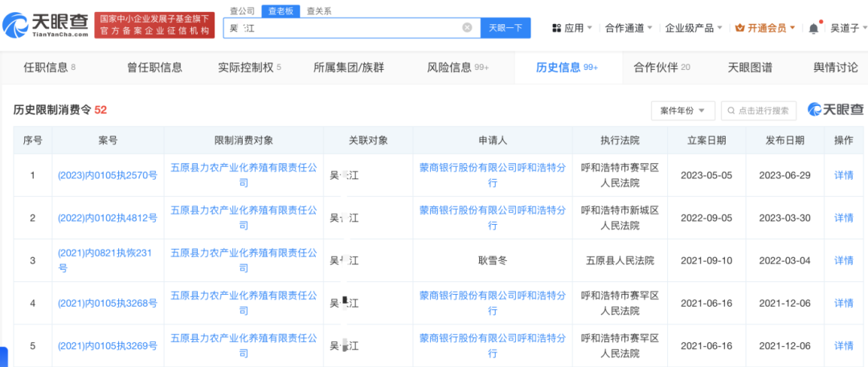The image size is (868, 367).
Task: Open 五原县力农 company link in row 2
Action: click(x=244, y=218)
